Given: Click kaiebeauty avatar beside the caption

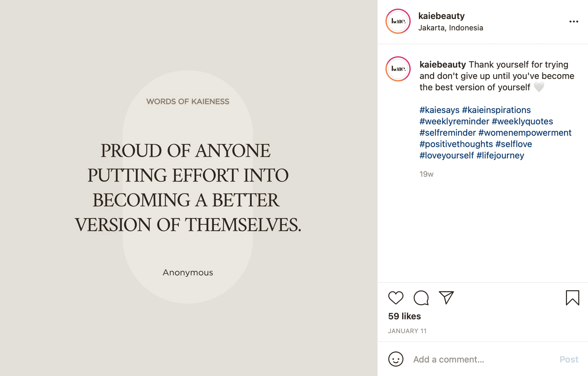Looking at the screenshot, I should (x=398, y=69).
